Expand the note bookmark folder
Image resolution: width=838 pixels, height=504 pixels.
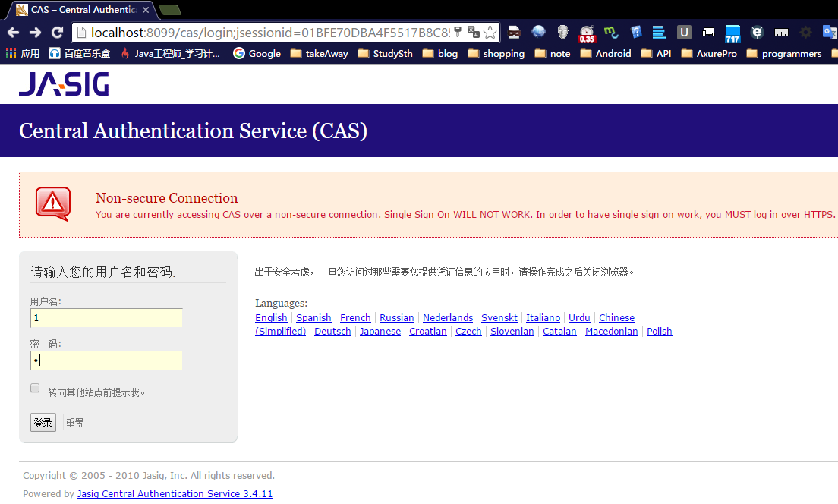553,53
